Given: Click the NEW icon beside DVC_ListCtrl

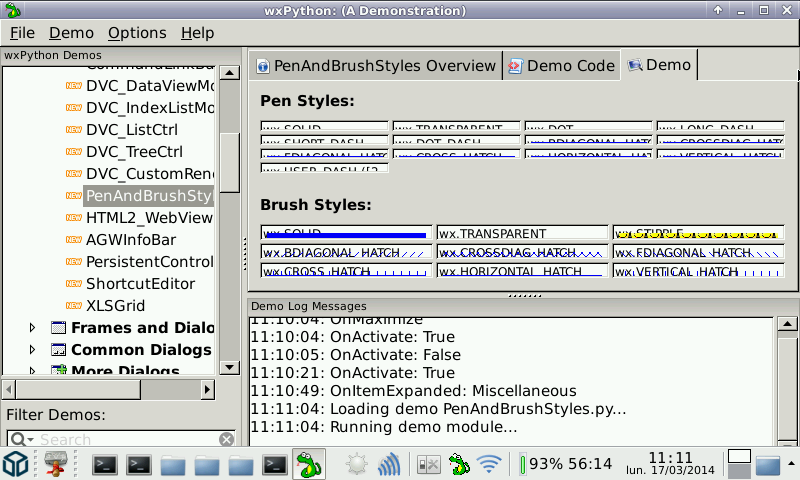Looking at the screenshot, I should coord(74,130).
